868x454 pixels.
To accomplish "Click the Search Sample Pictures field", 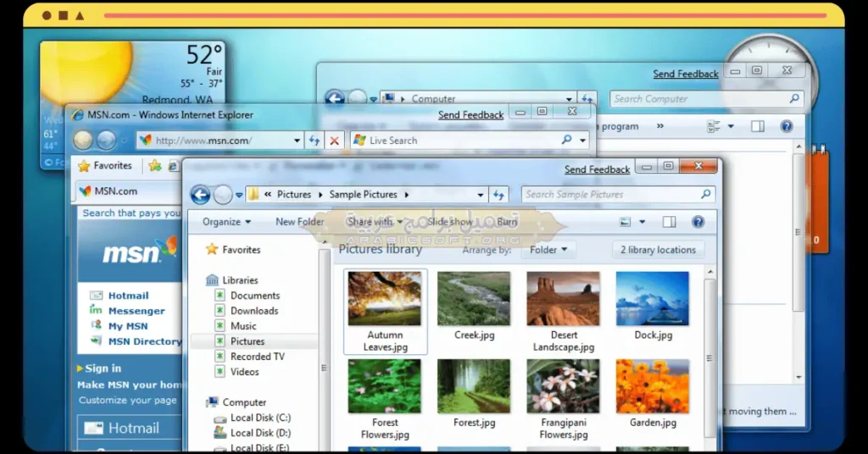I will (610, 195).
